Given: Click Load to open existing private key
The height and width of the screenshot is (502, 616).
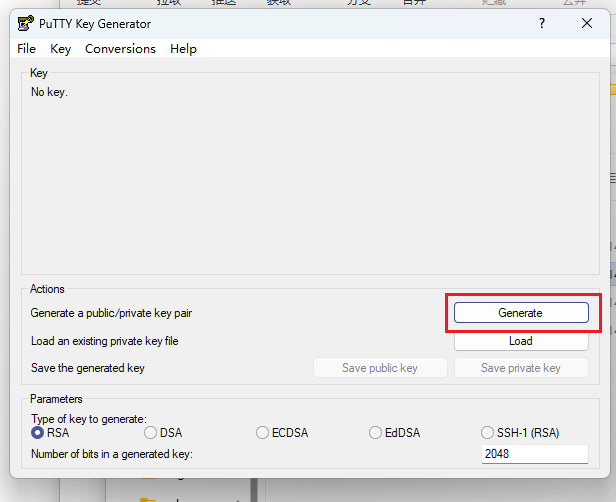Looking at the screenshot, I should [520, 341].
